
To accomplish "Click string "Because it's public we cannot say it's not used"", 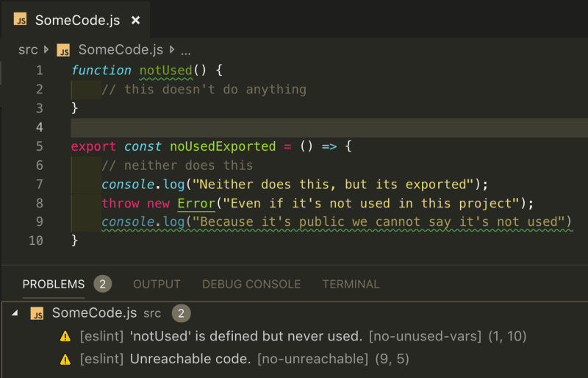I will coord(379,222).
